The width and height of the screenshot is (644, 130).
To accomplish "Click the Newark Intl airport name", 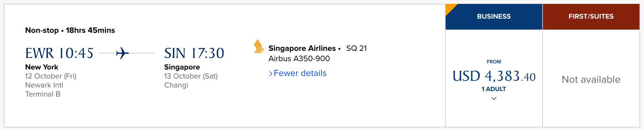I will [x=44, y=85].
